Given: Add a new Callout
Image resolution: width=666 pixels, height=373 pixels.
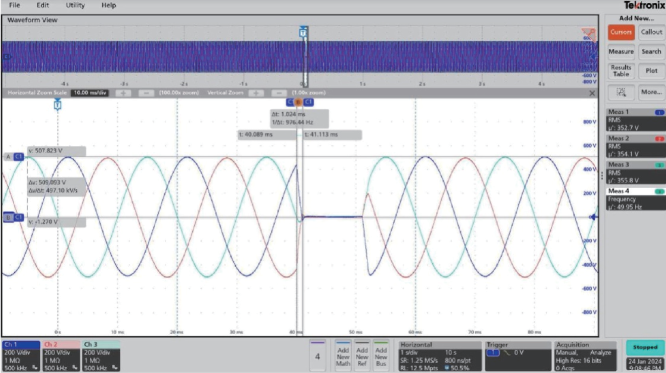Looking at the screenshot, I should pos(651,32).
